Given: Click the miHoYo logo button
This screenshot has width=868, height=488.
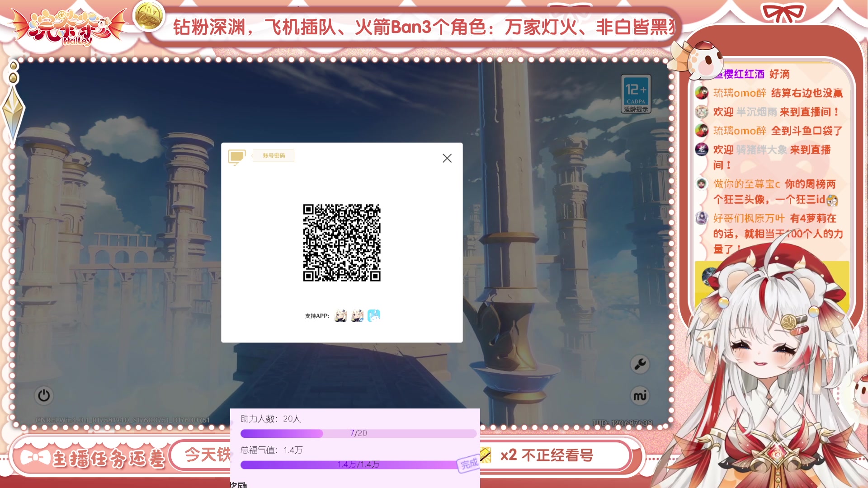Looking at the screenshot, I should tap(640, 396).
